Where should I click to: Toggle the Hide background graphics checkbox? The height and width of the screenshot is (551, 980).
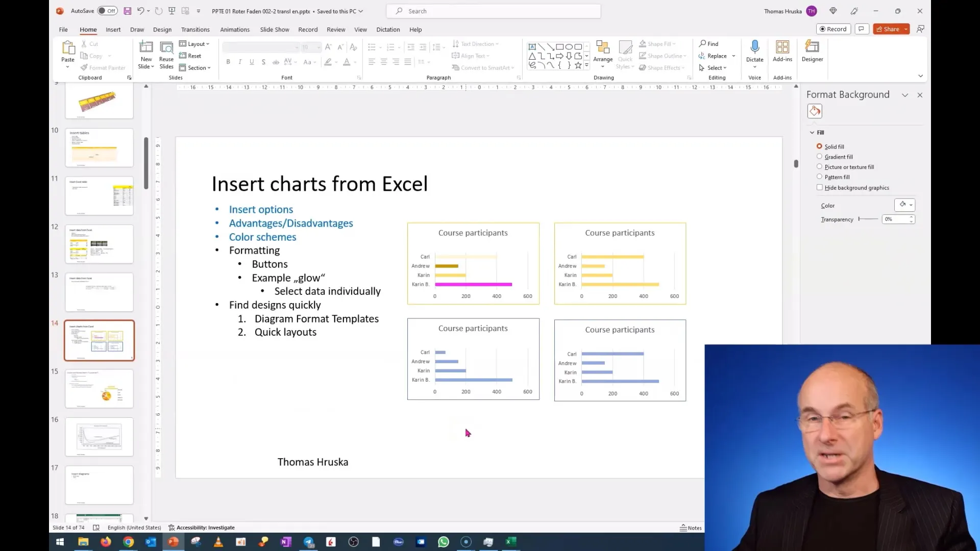tap(820, 187)
